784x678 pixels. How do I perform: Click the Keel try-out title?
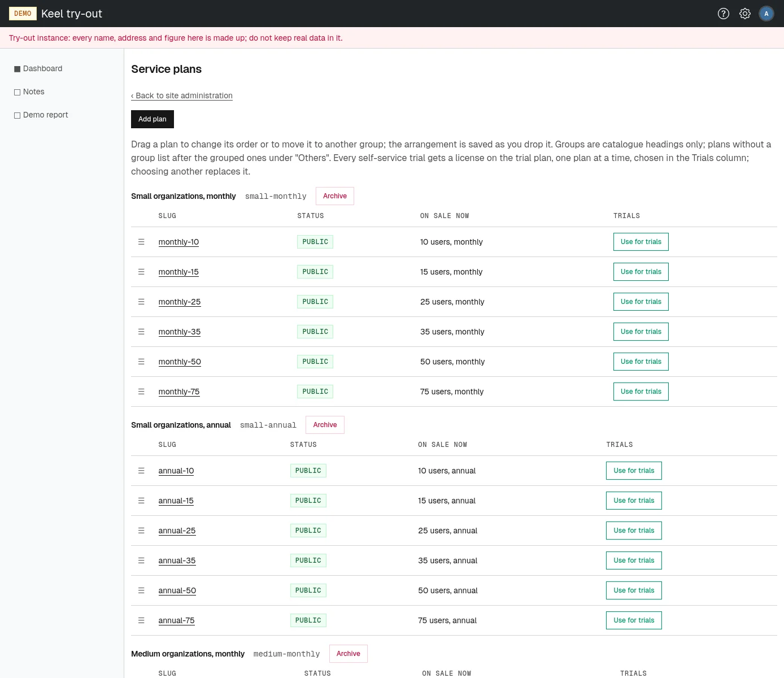tap(72, 14)
